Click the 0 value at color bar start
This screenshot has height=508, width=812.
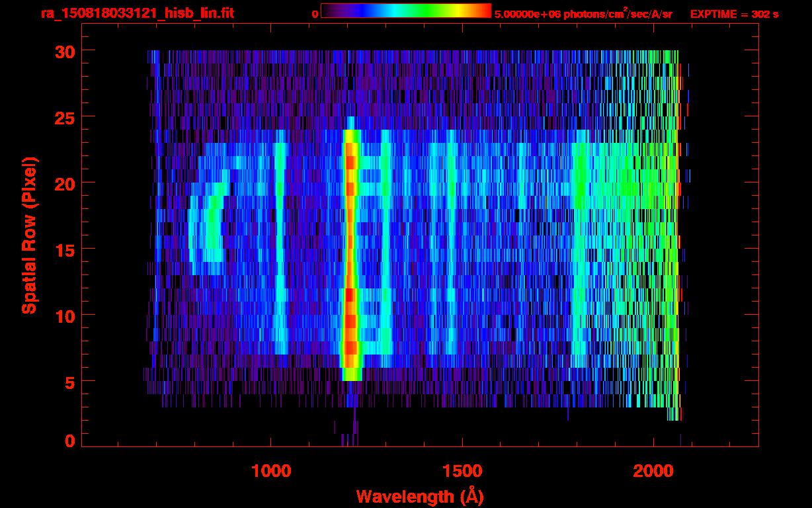(315, 14)
